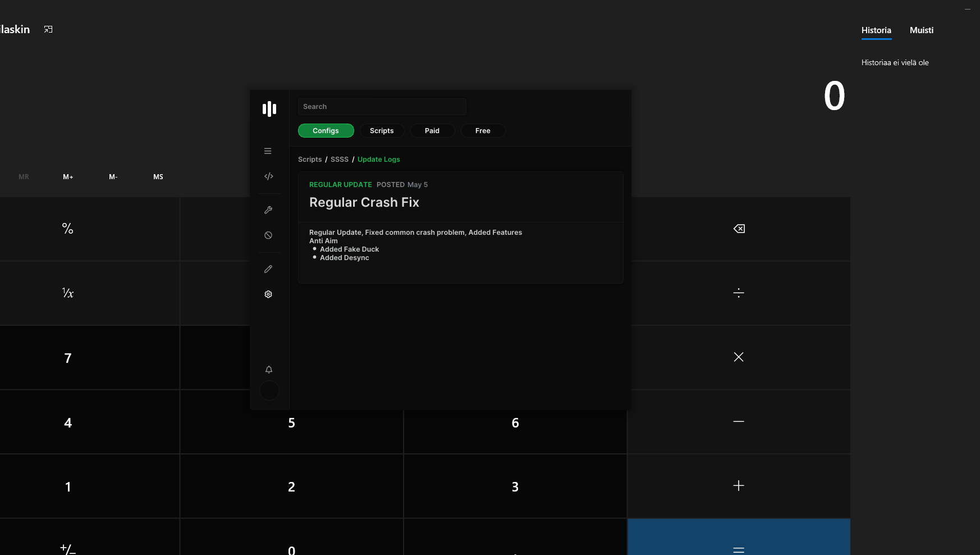The image size is (980, 555).
Task: Toggle the Paid filter
Action: click(432, 130)
